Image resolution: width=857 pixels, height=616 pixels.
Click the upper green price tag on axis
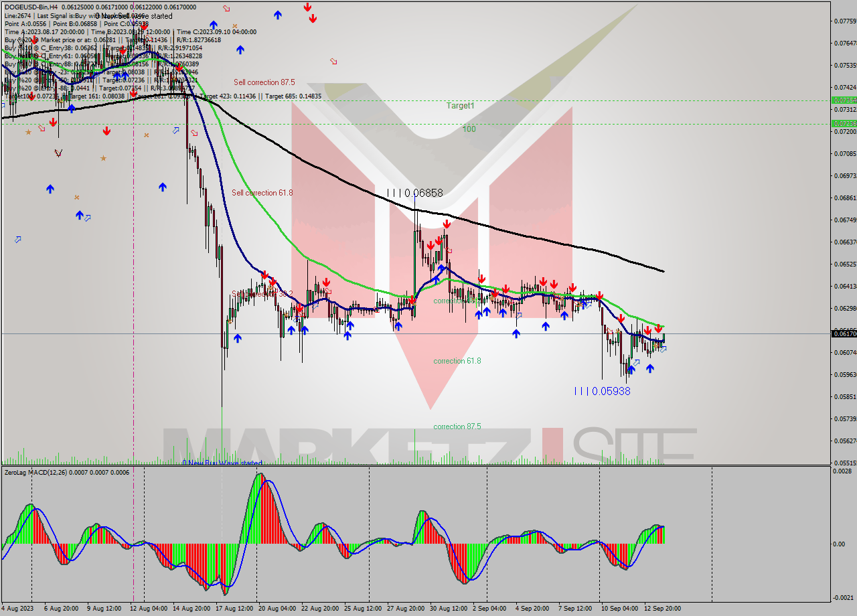click(x=843, y=100)
